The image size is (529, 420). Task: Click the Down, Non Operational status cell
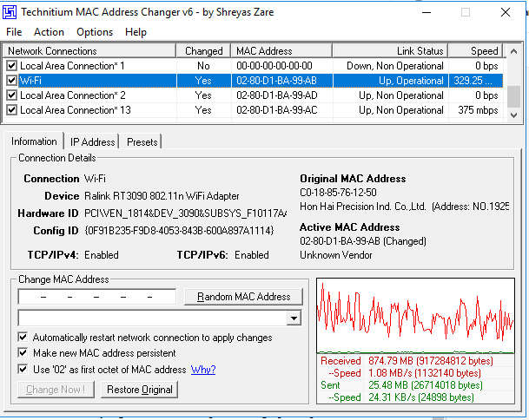[394, 66]
